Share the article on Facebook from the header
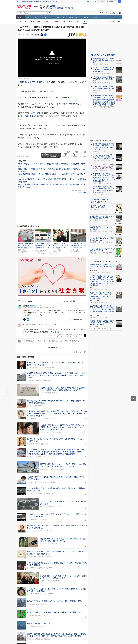Viewport: 138px width, 644px height. pyautogui.click(x=45, y=35)
